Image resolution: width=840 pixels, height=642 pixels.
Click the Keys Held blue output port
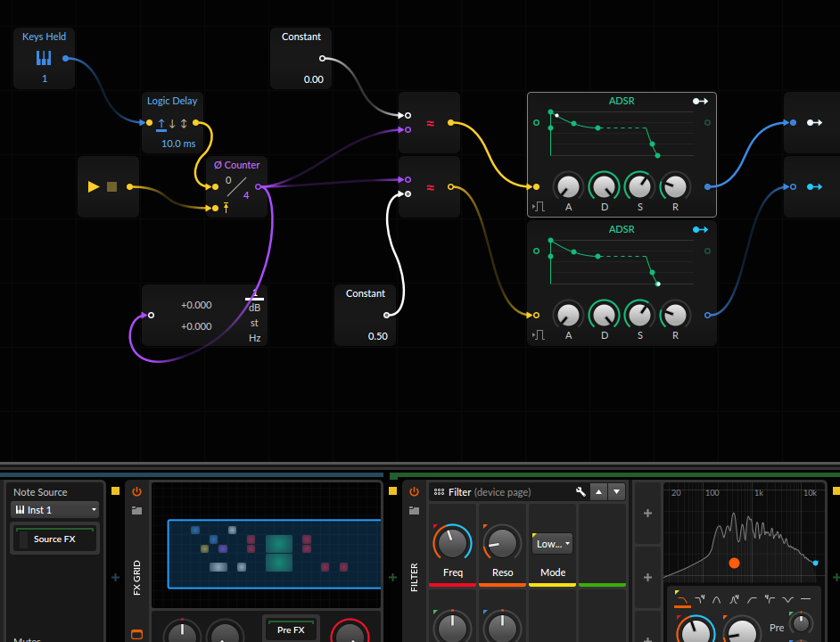point(65,59)
